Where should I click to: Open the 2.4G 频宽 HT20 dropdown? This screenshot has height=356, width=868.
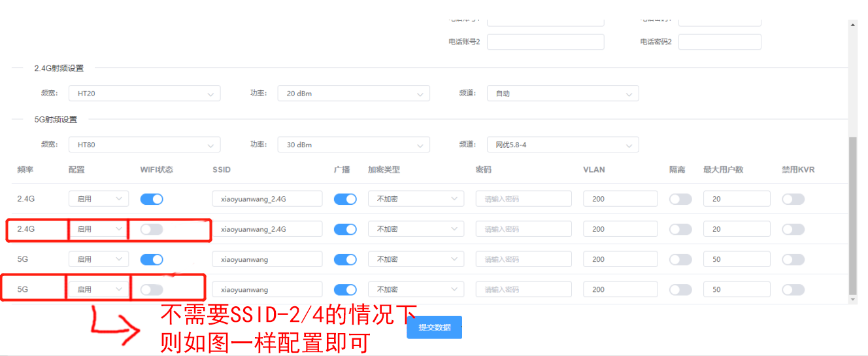click(144, 94)
